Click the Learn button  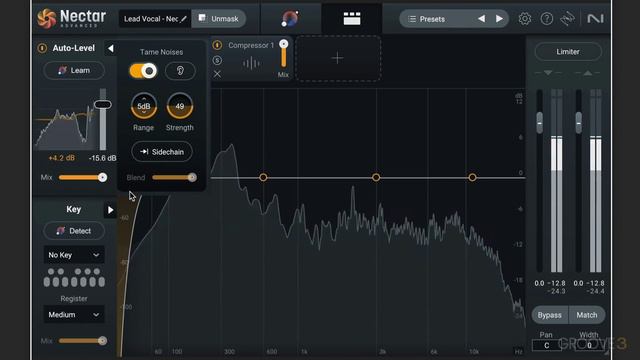coord(74,71)
